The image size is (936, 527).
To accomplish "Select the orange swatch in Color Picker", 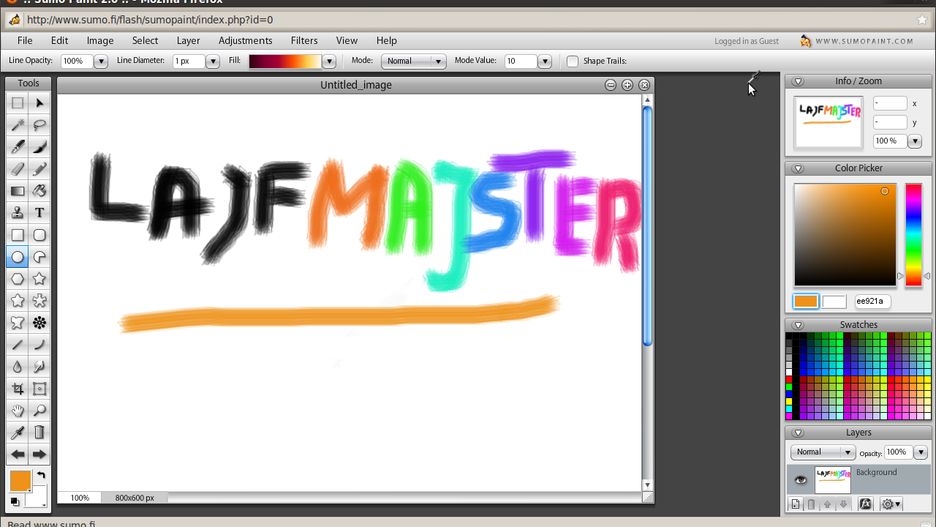I will click(805, 301).
